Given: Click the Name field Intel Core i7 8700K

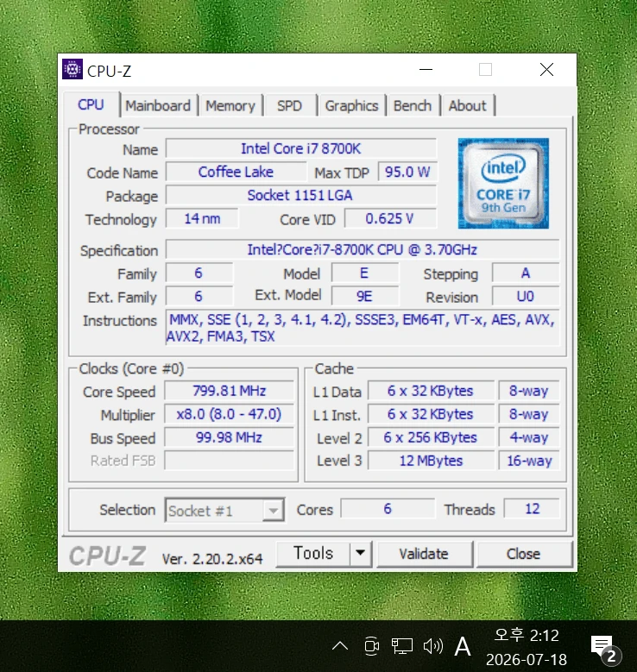Looking at the screenshot, I should pos(301,148).
